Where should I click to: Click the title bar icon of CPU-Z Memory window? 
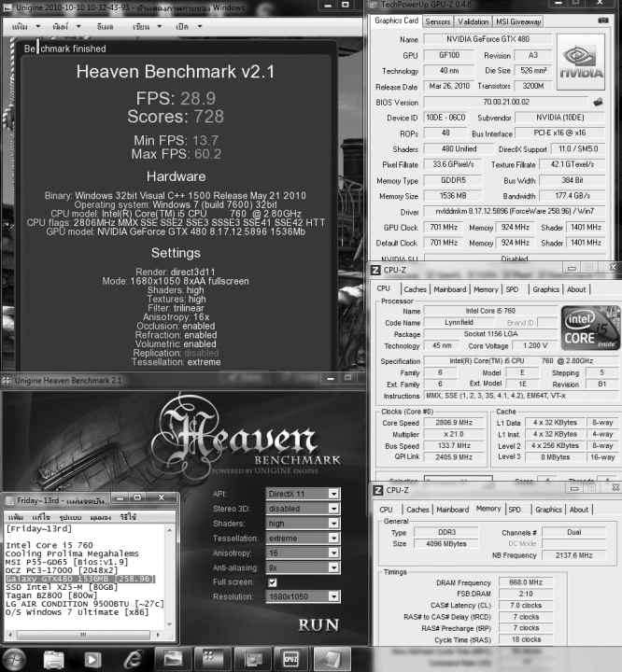click(377, 490)
